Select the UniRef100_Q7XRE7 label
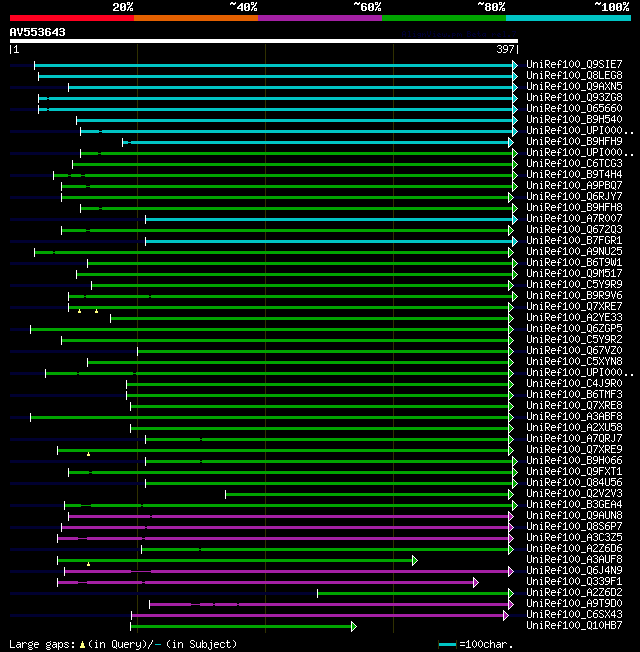The width and height of the screenshot is (640, 652). pos(574,306)
